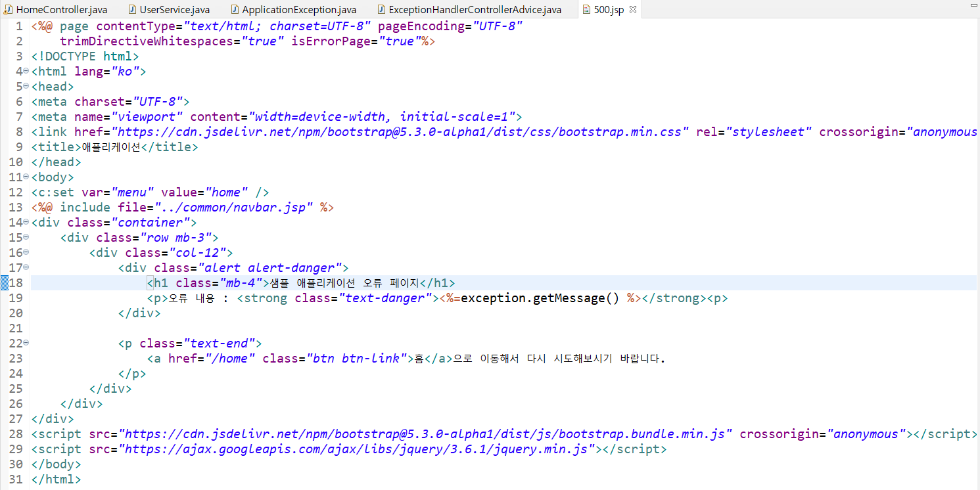Click the "text-danger" class value
The image size is (980, 490).
385,298
